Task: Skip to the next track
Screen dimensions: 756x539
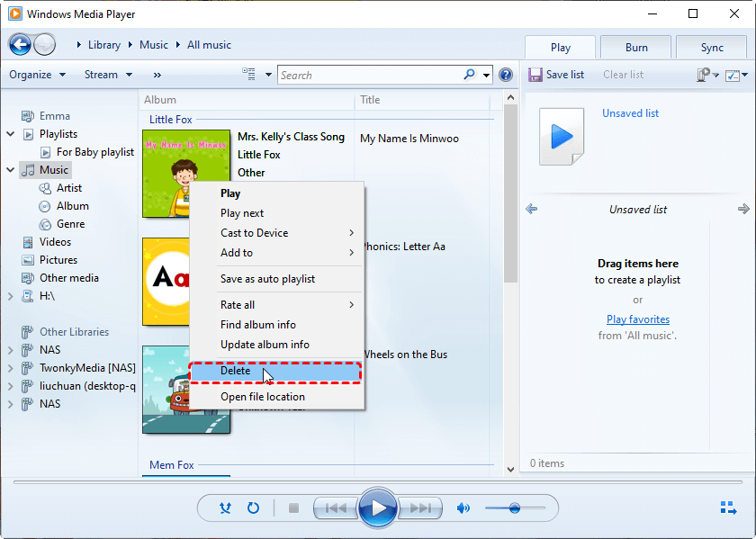Action: [420, 508]
